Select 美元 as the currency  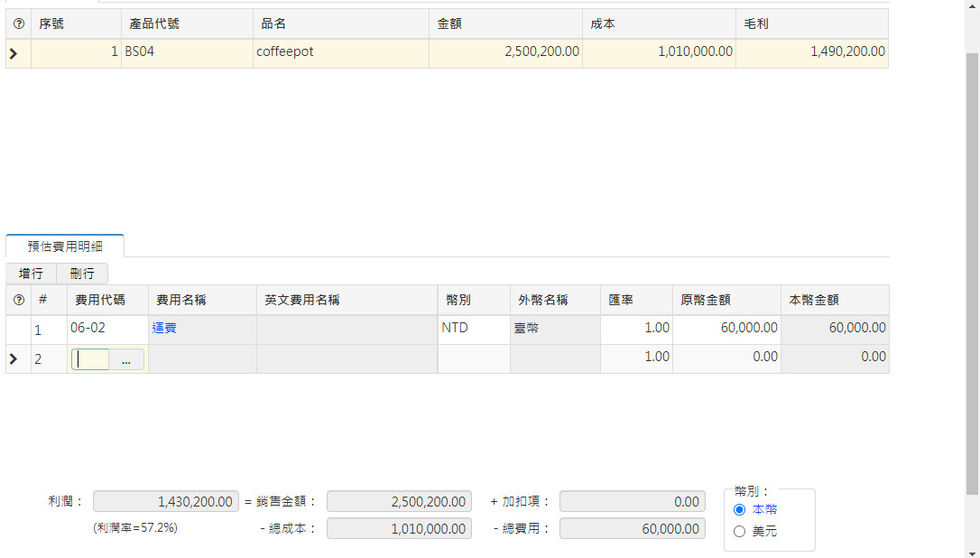pos(740,531)
